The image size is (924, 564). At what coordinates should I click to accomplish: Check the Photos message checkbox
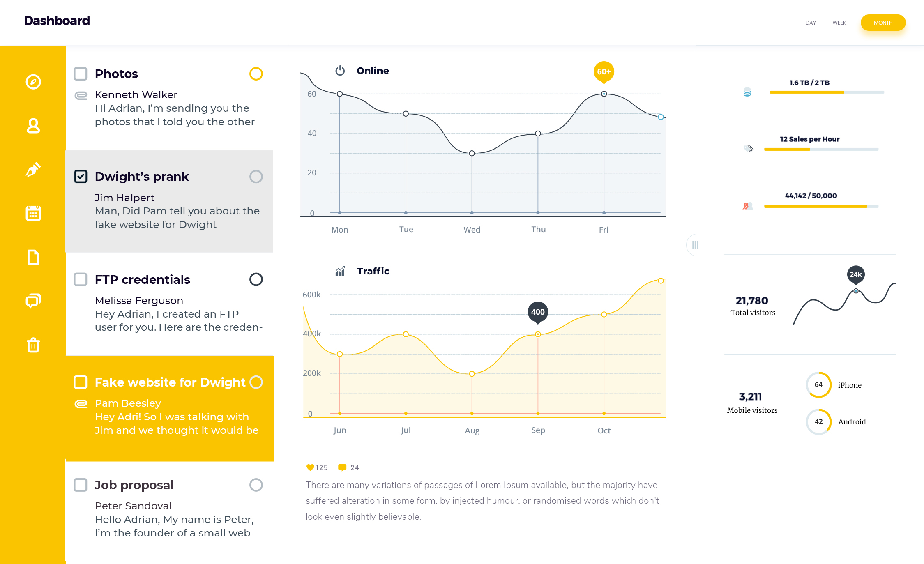[x=81, y=74]
